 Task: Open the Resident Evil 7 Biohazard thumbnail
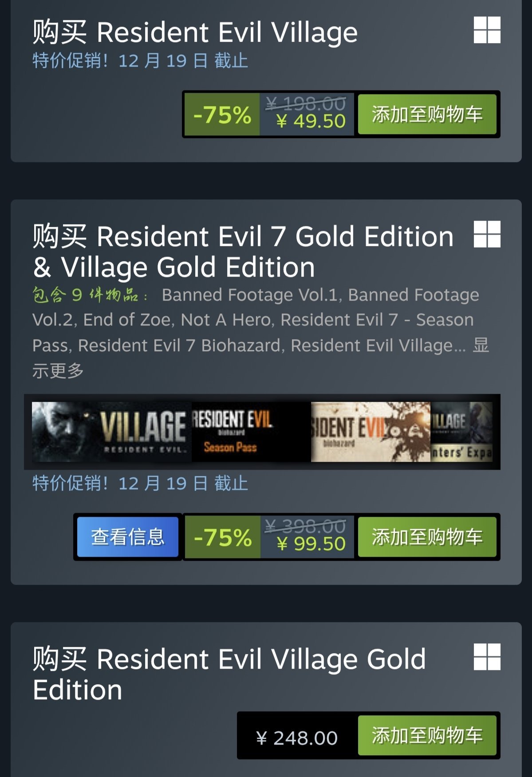370,432
